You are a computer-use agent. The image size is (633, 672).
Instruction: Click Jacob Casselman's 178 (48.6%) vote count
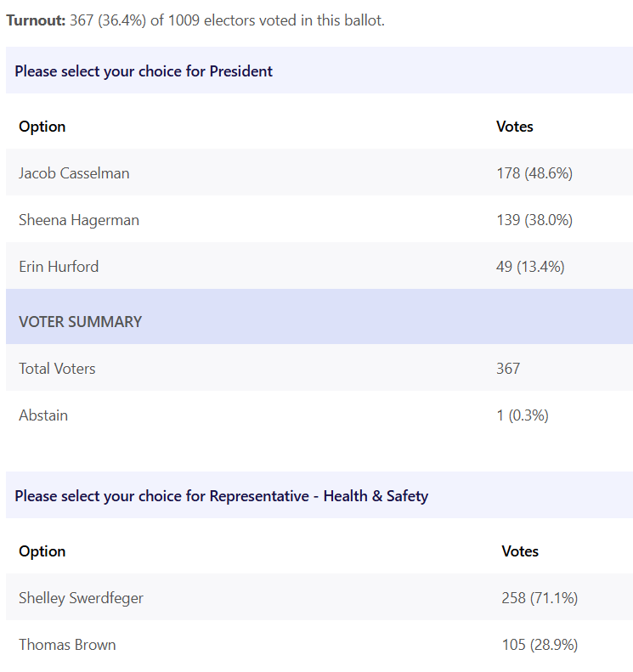534,173
